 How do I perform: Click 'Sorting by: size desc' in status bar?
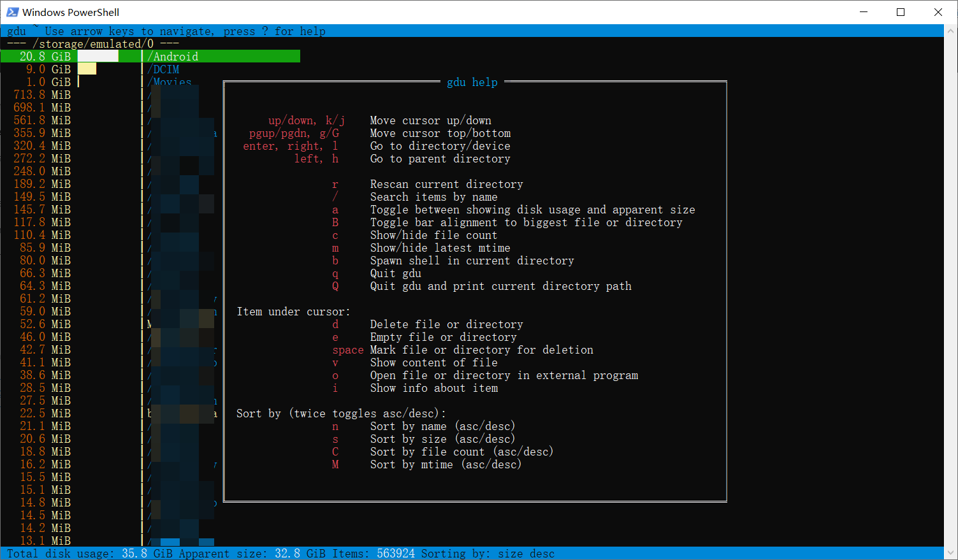tap(488, 554)
